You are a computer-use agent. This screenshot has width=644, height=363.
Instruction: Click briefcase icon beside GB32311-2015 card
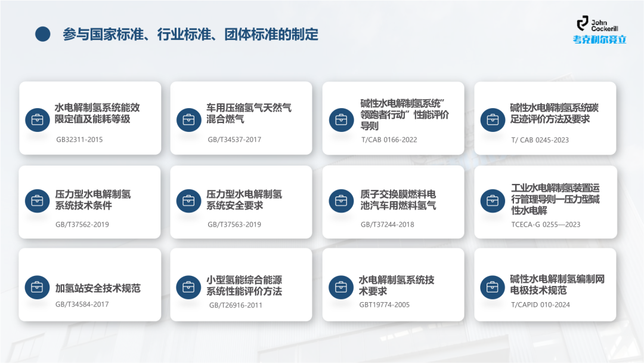[38, 119]
